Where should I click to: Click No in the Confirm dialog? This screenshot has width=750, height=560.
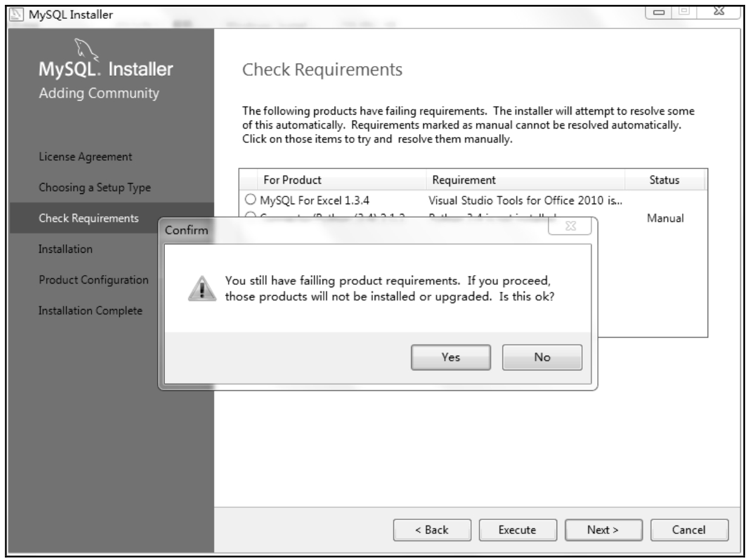click(x=541, y=358)
